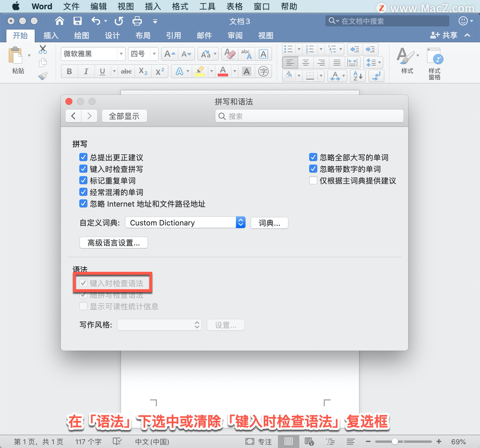This screenshot has width=480, height=448.
Task: Expand highlight color options arrow
Action: (x=211, y=71)
